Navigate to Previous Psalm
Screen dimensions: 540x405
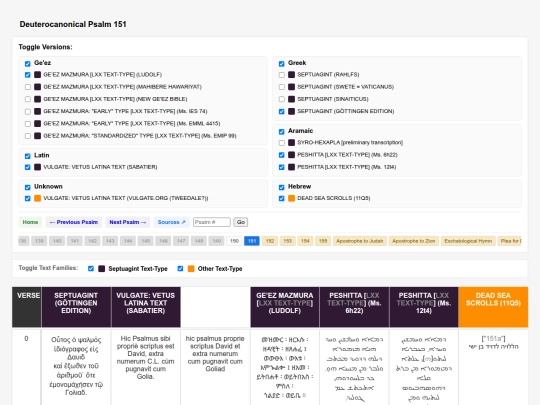coord(74,222)
